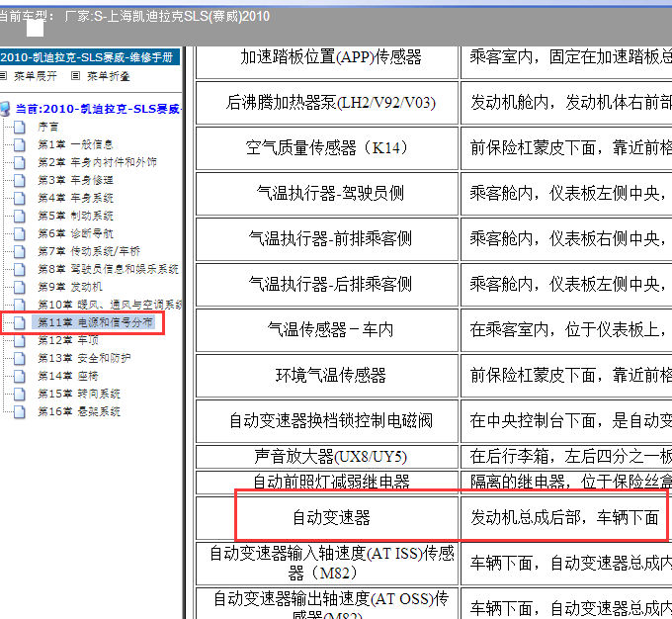
Task: Click location cell 发动机总成后部，车辆下面
Action: [566, 518]
